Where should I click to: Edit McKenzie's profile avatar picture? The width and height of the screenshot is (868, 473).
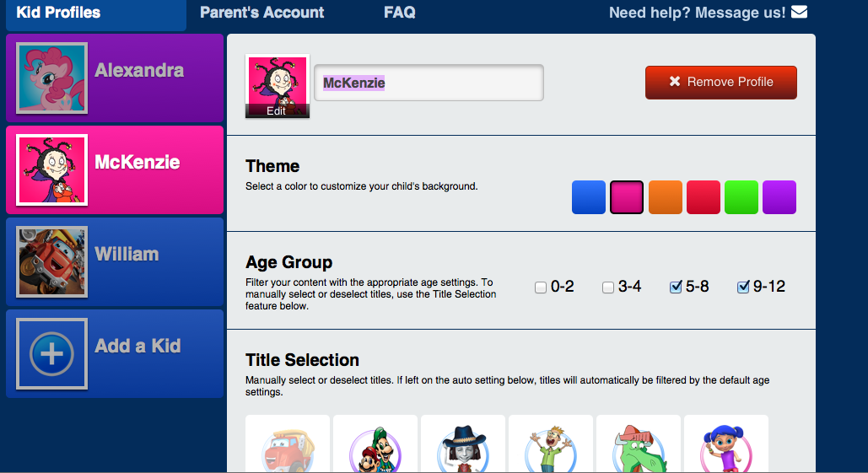click(x=278, y=86)
